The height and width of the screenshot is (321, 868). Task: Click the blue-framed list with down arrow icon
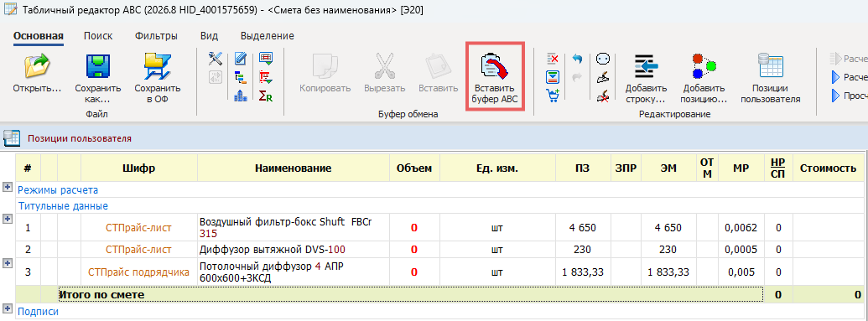pos(552,77)
